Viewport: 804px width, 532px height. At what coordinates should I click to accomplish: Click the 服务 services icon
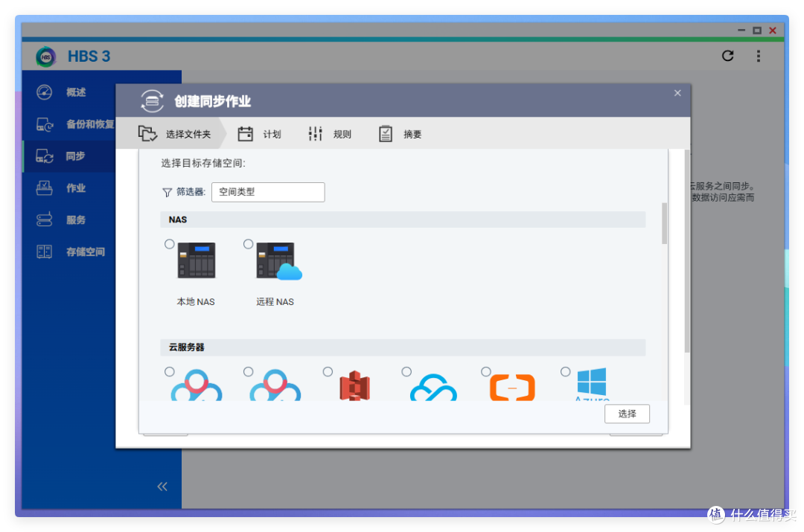pos(44,220)
